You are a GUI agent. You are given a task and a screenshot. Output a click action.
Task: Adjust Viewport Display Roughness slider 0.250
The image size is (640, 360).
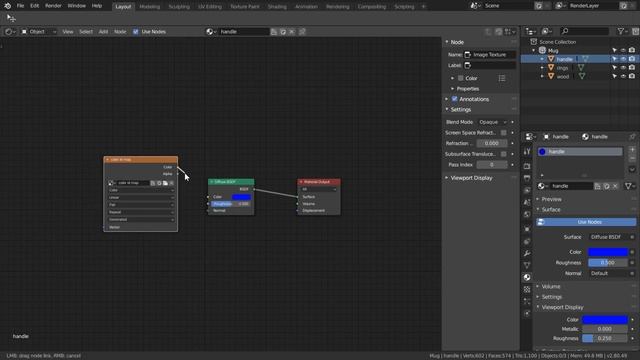coord(605,338)
